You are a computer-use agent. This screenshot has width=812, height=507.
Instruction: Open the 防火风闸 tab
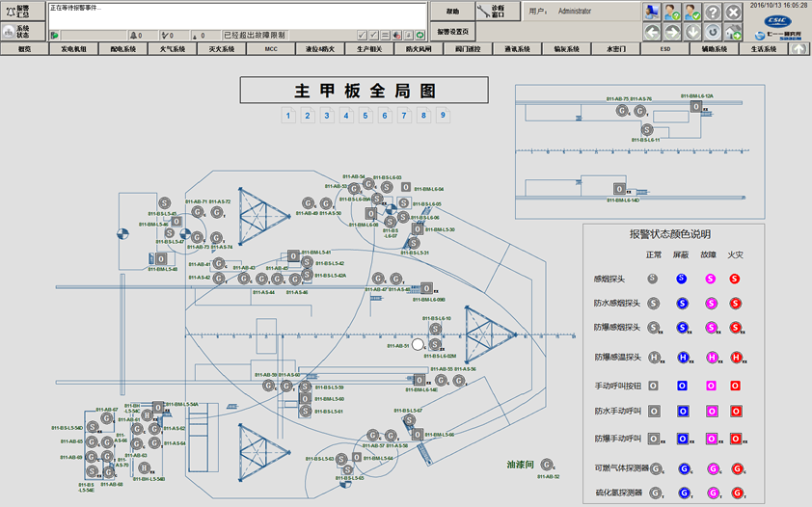click(419, 48)
